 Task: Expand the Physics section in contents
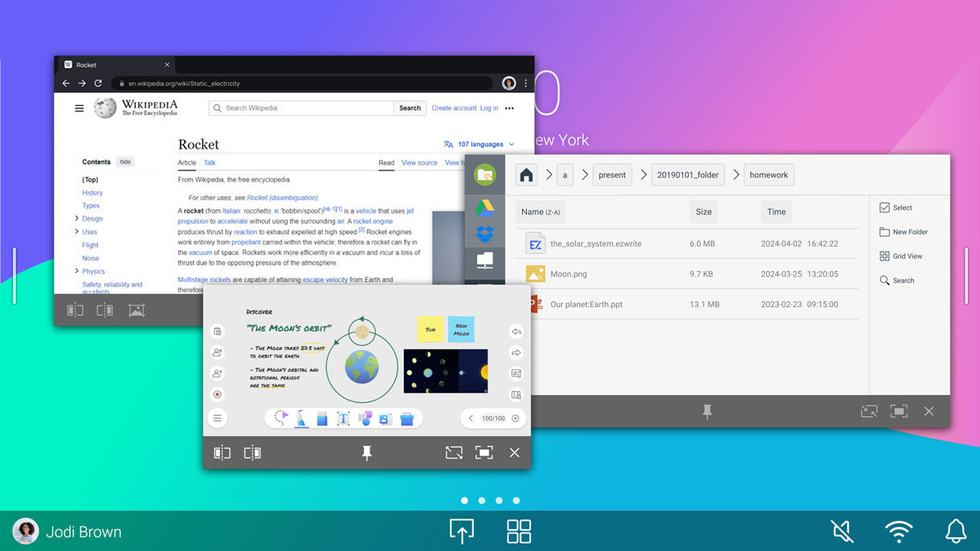tap(77, 271)
